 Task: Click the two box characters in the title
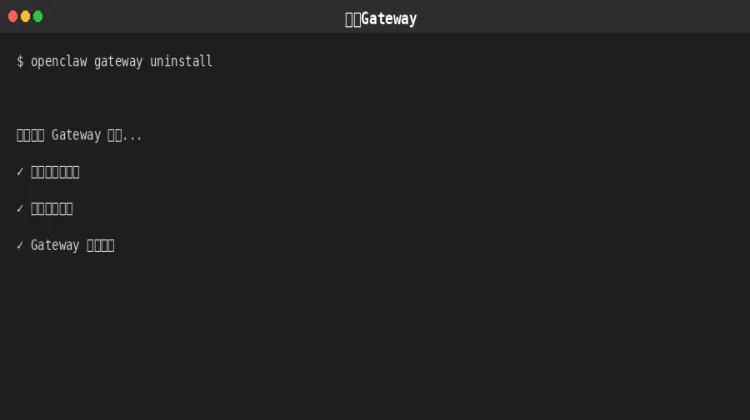point(353,19)
